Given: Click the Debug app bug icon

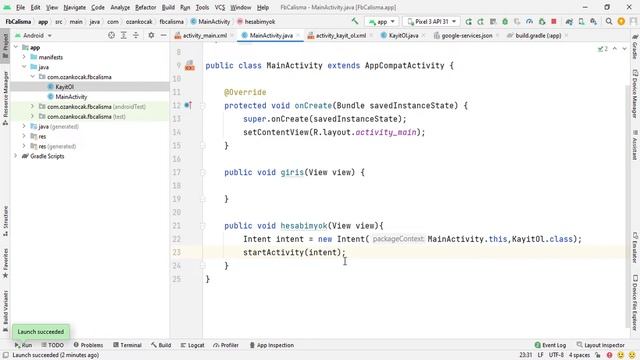Looking at the screenshot, I should tap(505, 22).
